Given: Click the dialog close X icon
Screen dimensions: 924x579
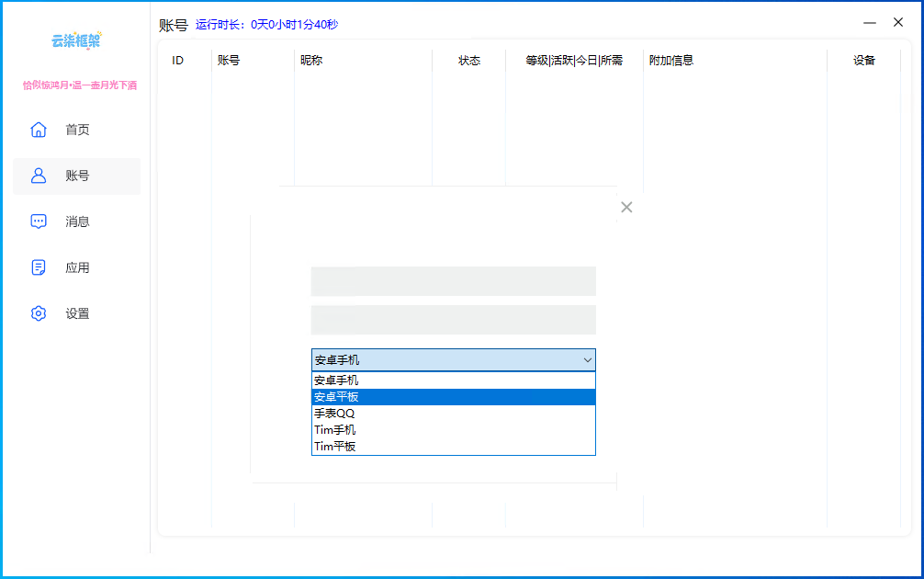Looking at the screenshot, I should (x=626, y=207).
